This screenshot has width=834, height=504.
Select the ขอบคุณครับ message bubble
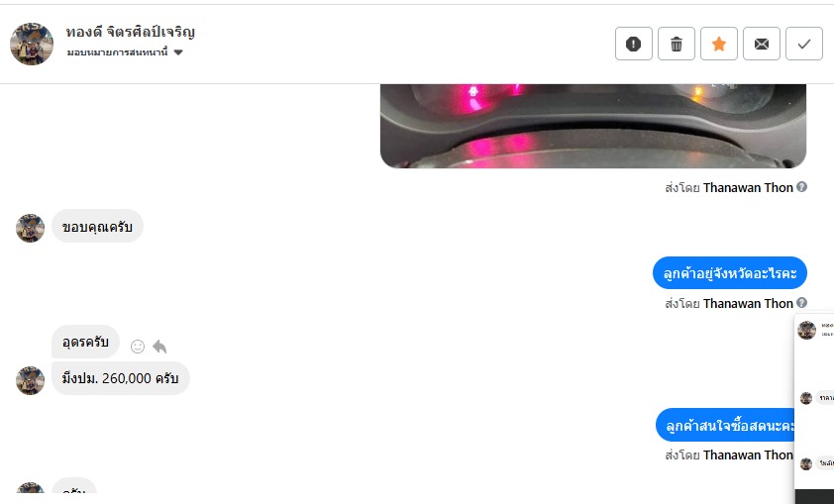97,226
